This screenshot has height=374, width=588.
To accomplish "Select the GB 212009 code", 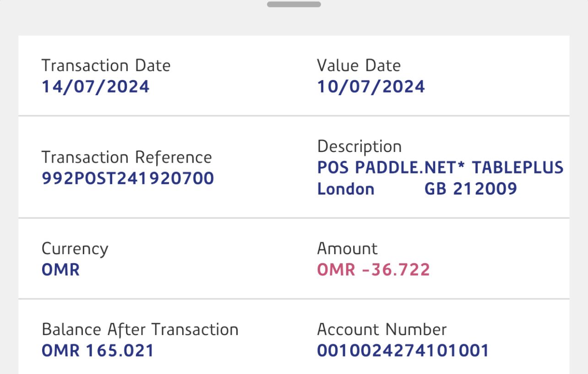I will point(471,189).
